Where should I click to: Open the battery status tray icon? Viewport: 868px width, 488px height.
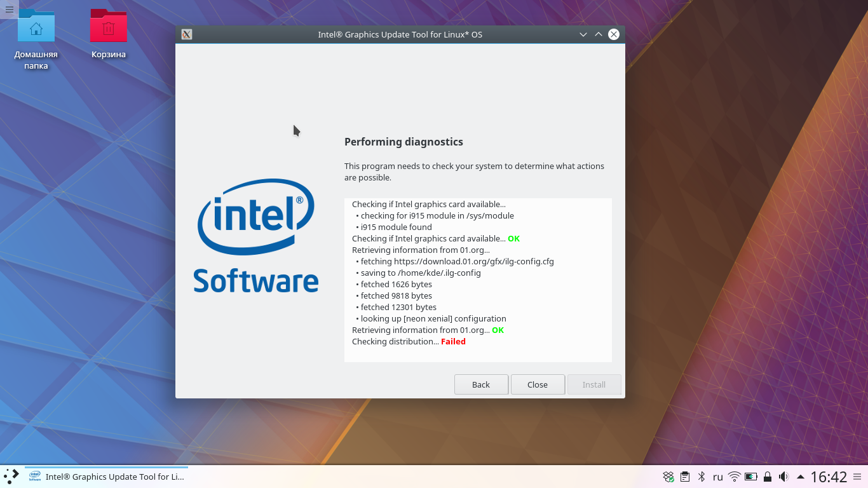click(751, 477)
